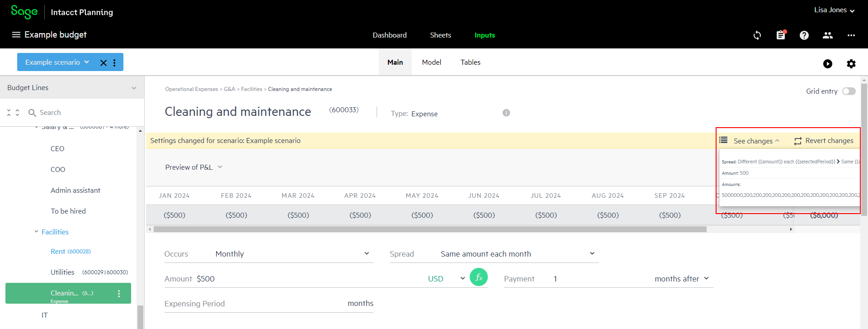Screen dimensions: 868x329
Task: Open the Cleaning row three dots menu
Action: pos(119,294)
